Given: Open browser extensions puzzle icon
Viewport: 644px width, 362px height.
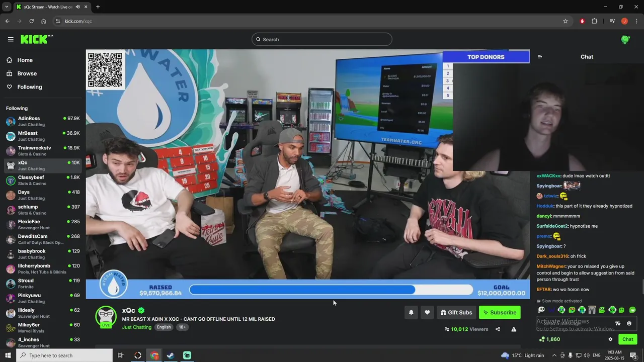Looking at the screenshot, I should click(x=595, y=21).
